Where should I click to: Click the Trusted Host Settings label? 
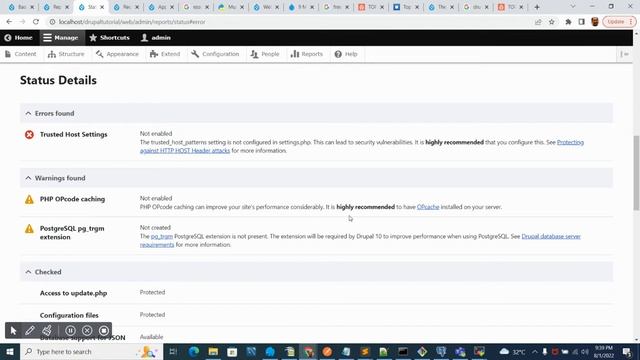click(x=73, y=134)
